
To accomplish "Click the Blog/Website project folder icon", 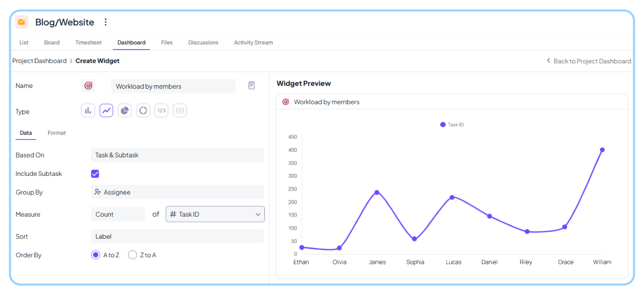I will [x=22, y=22].
